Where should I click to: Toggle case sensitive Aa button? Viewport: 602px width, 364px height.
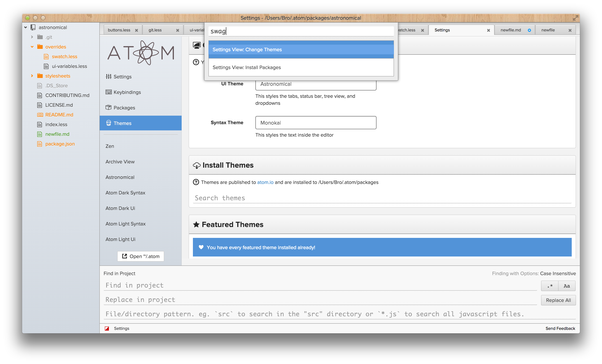[x=567, y=286]
